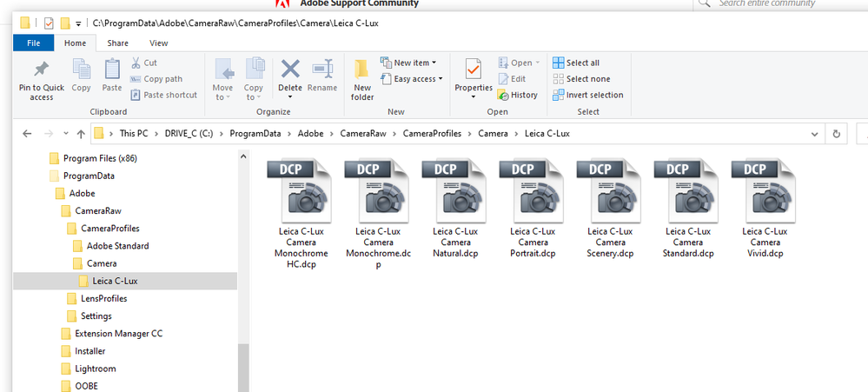The image size is (868, 392).
Task: Click navigation pane scrollbar thumb
Action: coord(243,368)
